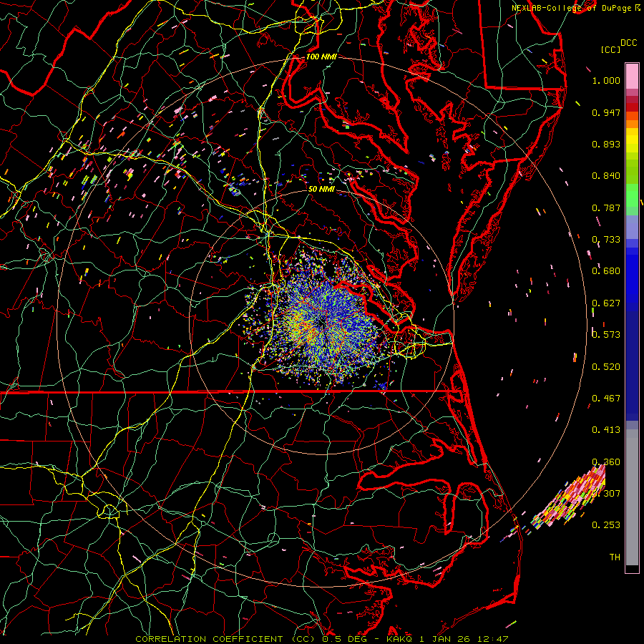Click the [CC] unit label

[x=611, y=49]
